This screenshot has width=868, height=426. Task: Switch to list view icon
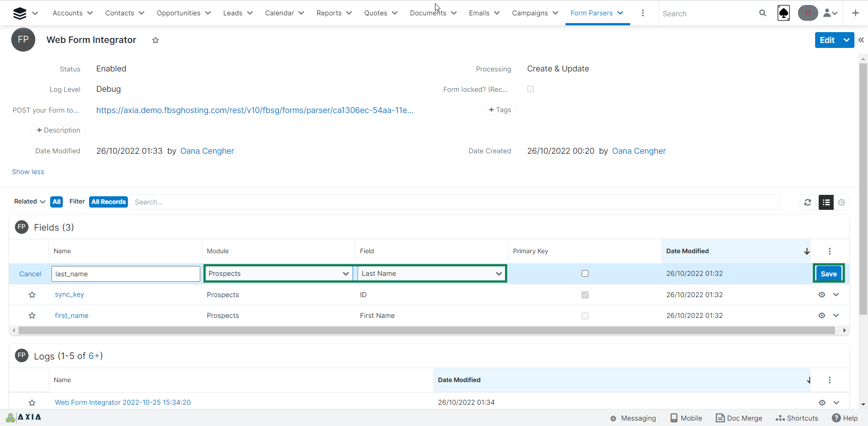point(826,202)
